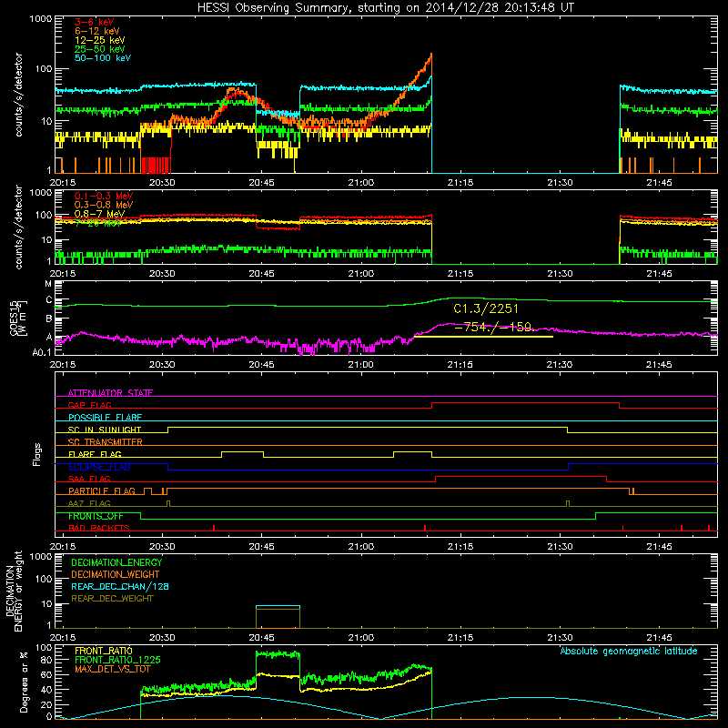Click the 21:00 tick label on top panel
Viewport: 728px width, 728px height.
point(360,183)
